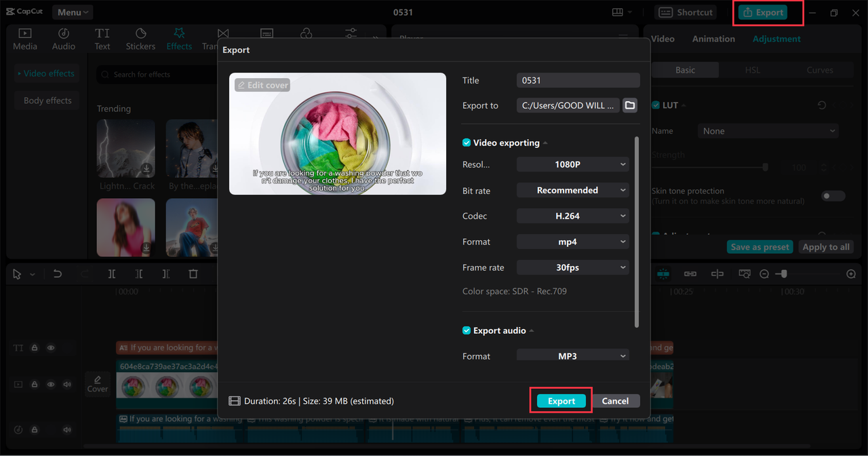Uncheck the Video exporting checkbox
This screenshot has width=868, height=456.
pyautogui.click(x=467, y=142)
